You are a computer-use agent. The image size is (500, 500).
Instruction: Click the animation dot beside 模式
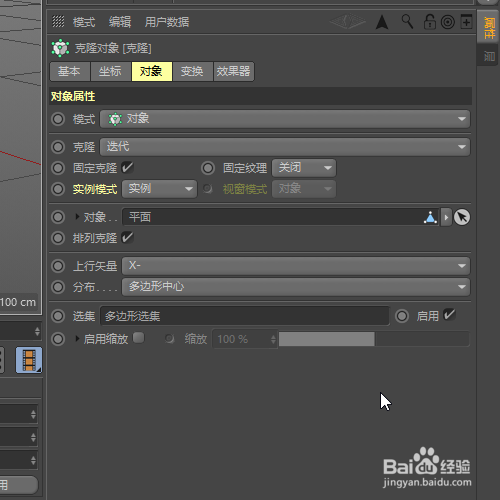tap(58, 119)
